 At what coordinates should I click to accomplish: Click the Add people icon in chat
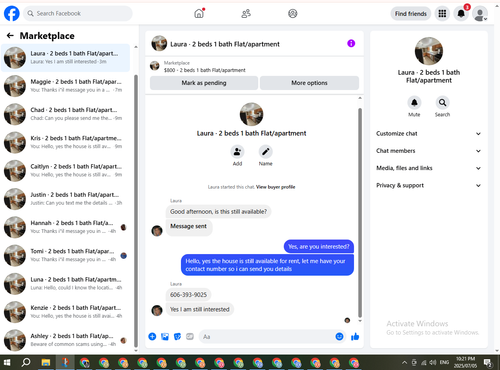point(237,152)
